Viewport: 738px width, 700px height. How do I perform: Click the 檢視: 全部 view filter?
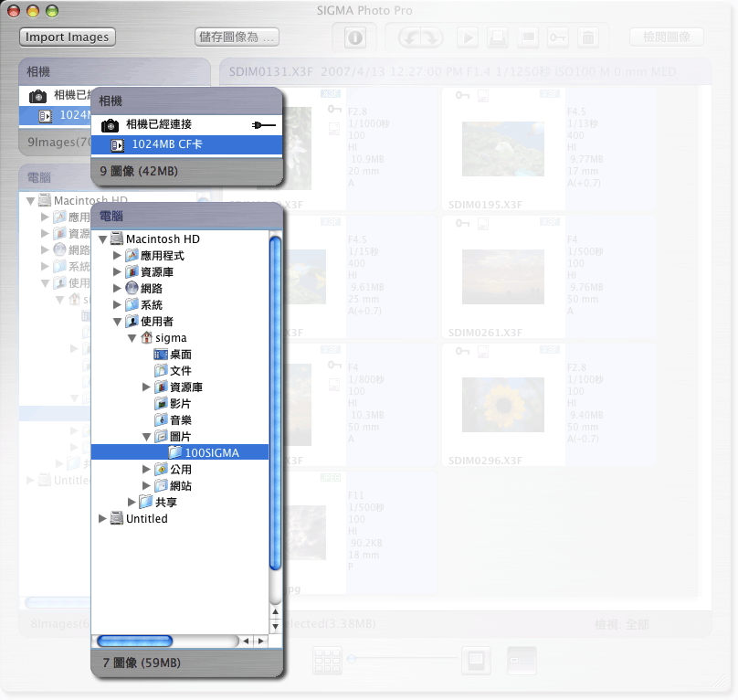click(622, 625)
